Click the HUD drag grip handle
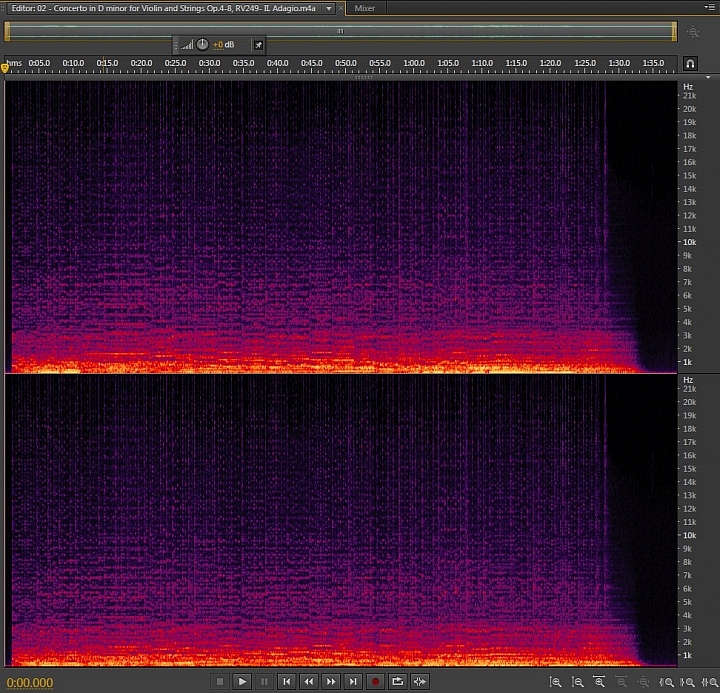This screenshot has height=693, width=720. (x=176, y=45)
